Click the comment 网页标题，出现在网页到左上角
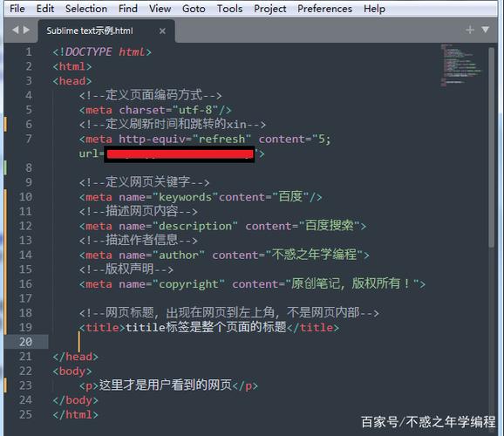504x436 pixels. [x=229, y=312]
